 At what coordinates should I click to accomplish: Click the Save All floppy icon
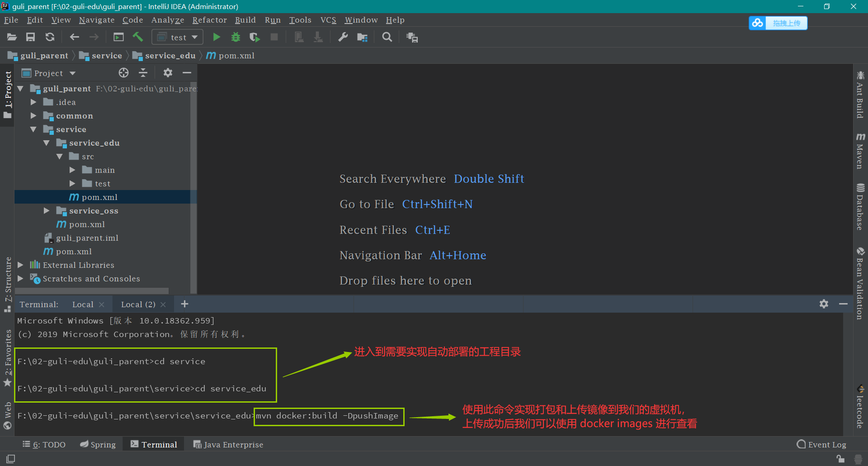click(x=31, y=37)
